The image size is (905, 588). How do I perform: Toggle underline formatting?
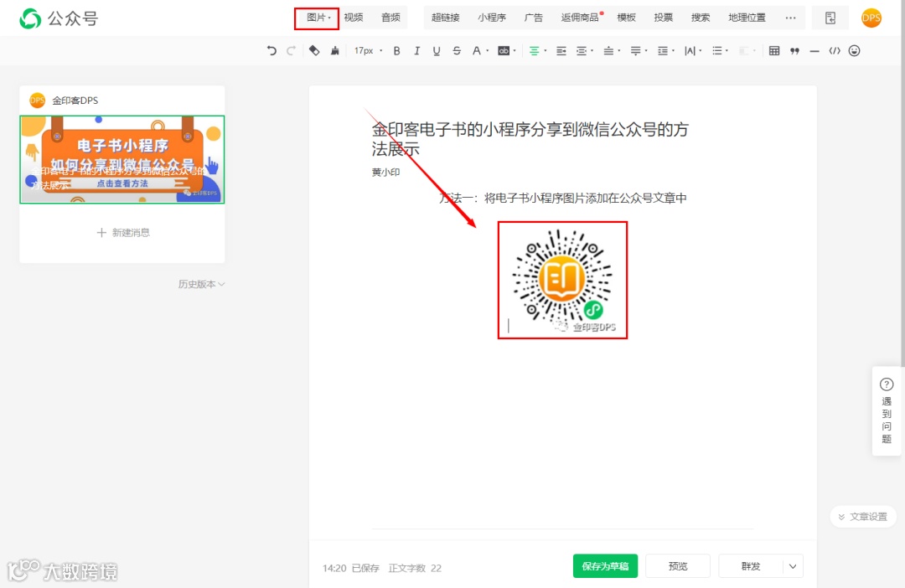[437, 51]
